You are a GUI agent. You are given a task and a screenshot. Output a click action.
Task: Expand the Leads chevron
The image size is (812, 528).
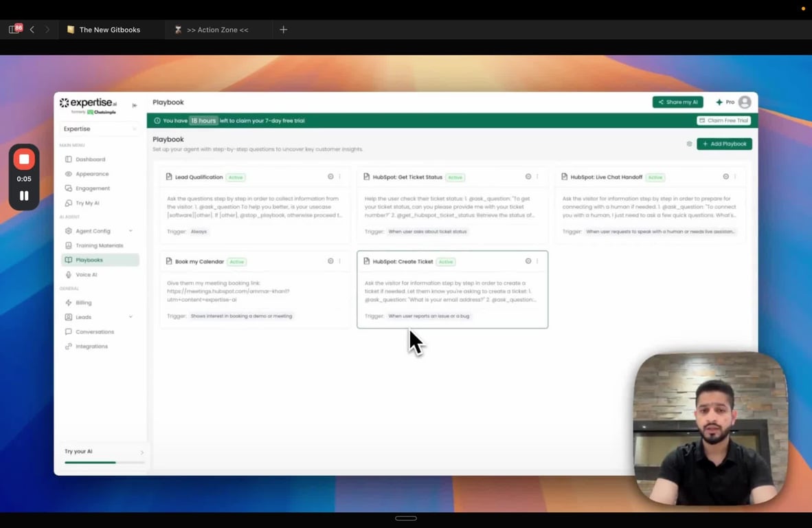(131, 316)
